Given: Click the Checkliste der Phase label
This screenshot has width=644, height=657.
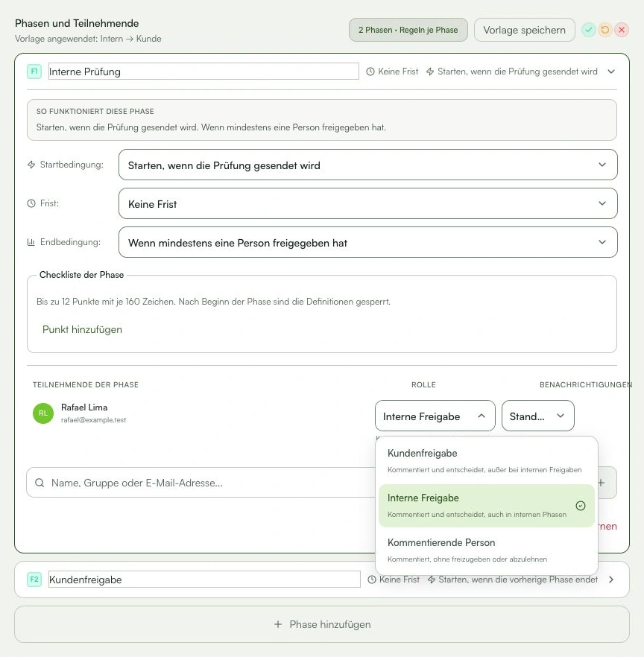Looking at the screenshot, I should (82, 275).
